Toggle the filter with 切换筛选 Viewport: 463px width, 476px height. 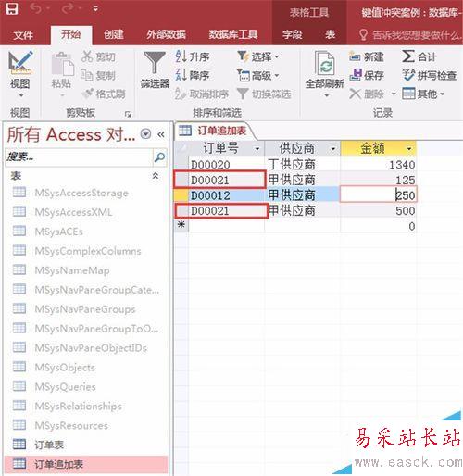pos(264,94)
